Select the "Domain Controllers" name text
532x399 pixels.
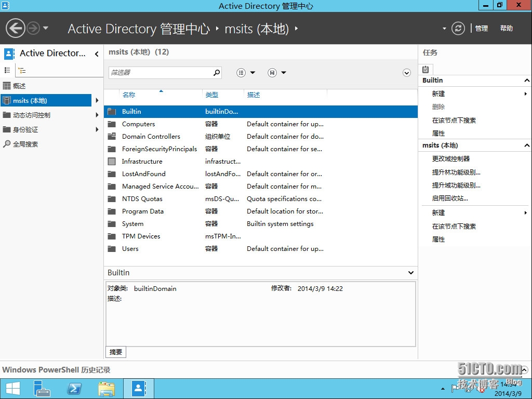coord(151,137)
